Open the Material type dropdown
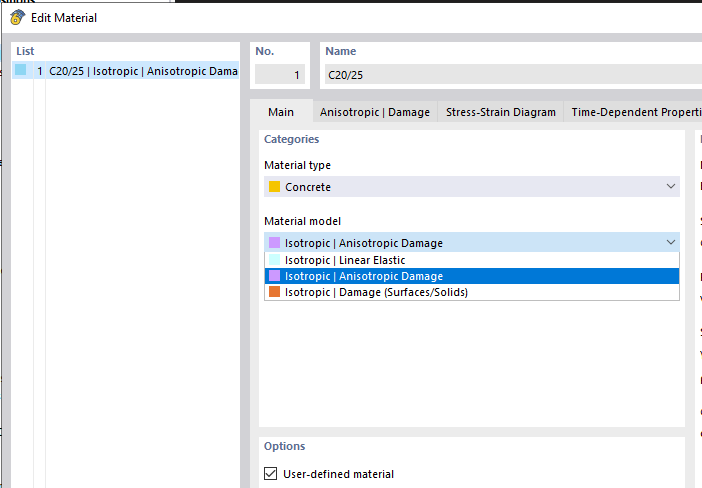This screenshot has width=702, height=488. coord(670,187)
